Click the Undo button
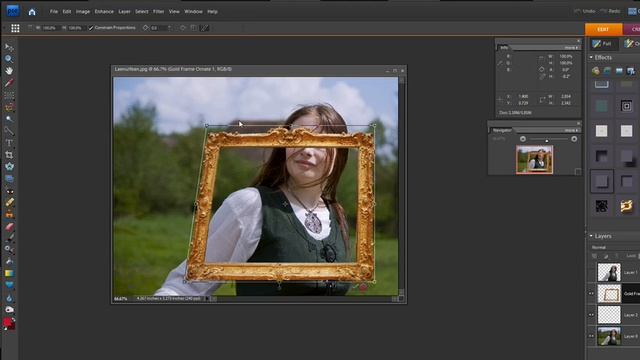This screenshot has height=360, width=640. pos(584,11)
